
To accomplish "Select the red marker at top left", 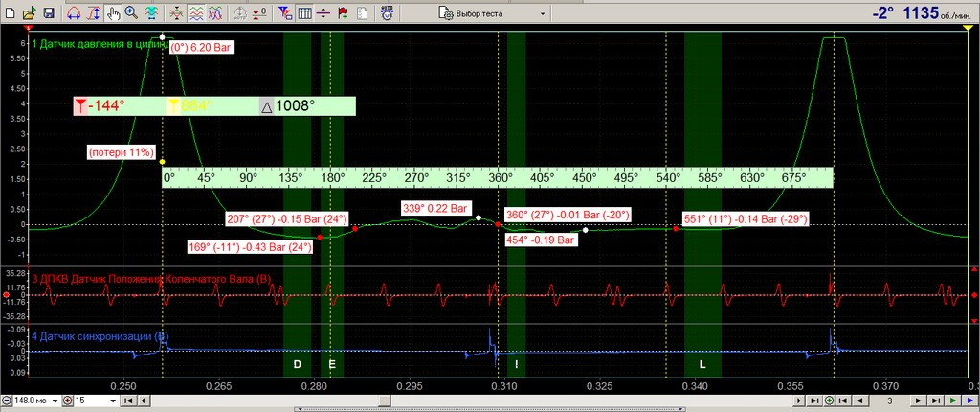I will tap(26, 29).
